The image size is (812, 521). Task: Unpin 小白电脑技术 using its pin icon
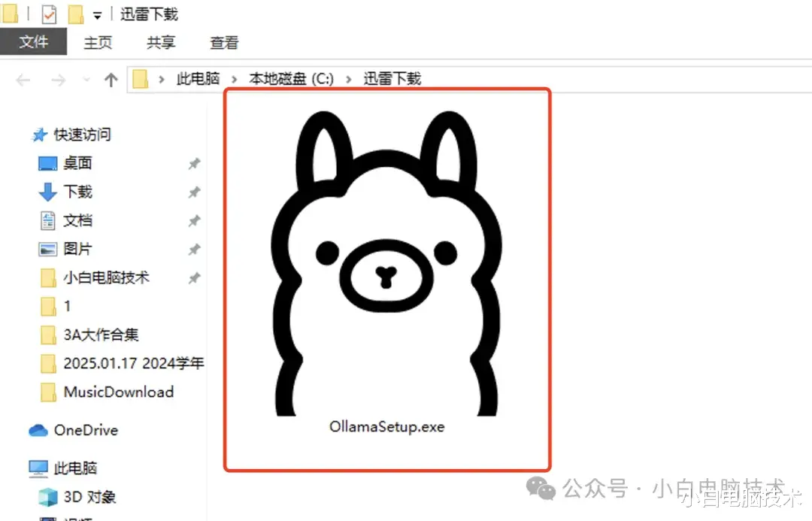[194, 278]
